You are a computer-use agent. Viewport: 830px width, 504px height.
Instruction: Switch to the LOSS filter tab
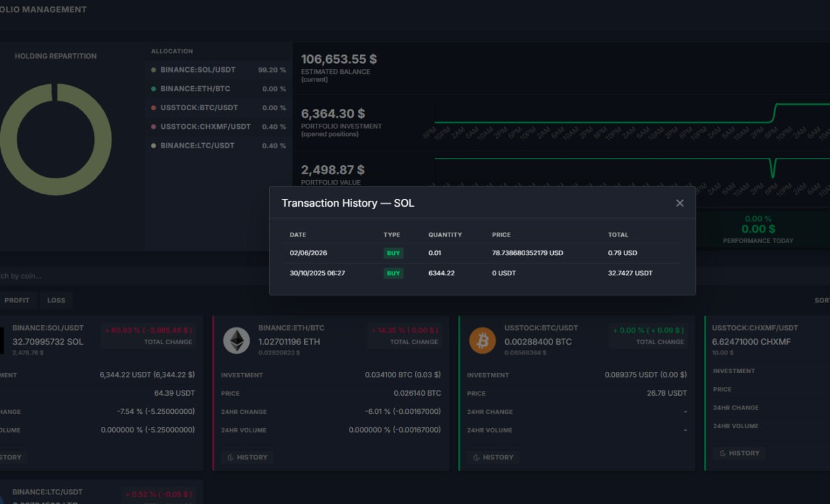pyautogui.click(x=56, y=301)
